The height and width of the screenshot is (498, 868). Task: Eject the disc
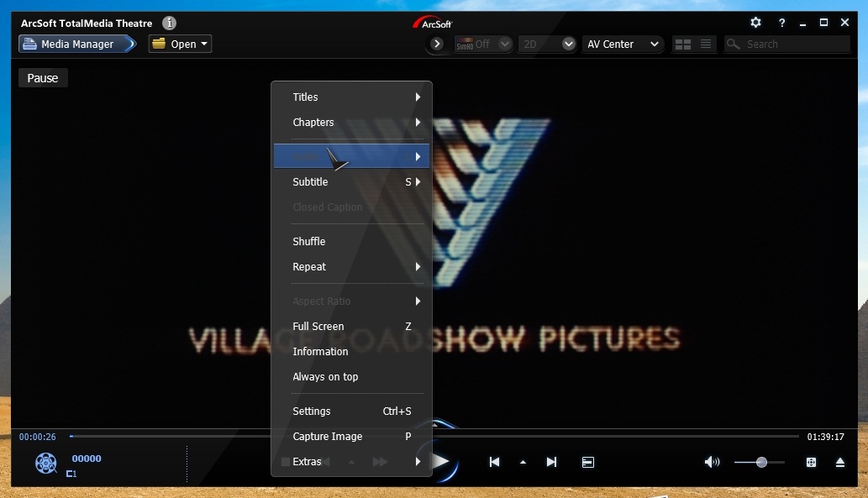pyautogui.click(x=839, y=462)
